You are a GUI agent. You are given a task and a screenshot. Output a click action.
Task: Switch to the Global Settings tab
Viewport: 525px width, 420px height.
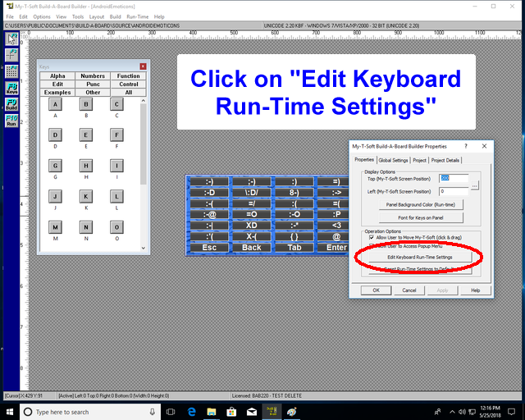pos(393,160)
